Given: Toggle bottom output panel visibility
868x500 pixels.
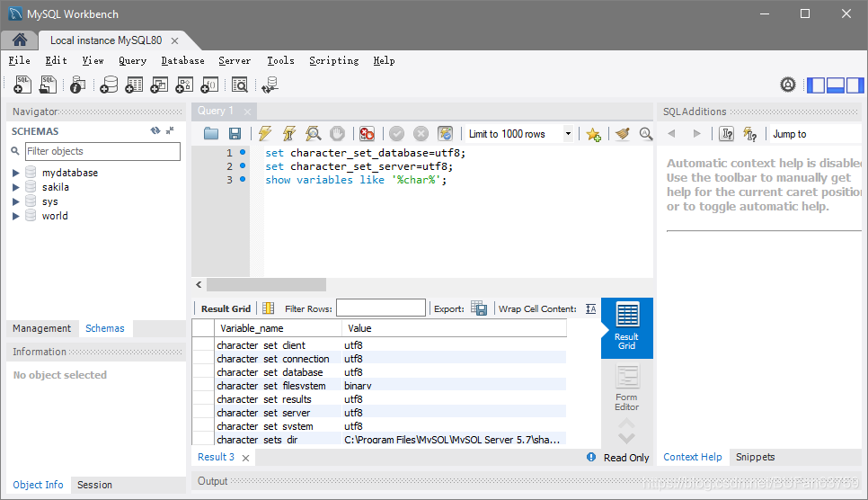Looking at the screenshot, I should (836, 85).
